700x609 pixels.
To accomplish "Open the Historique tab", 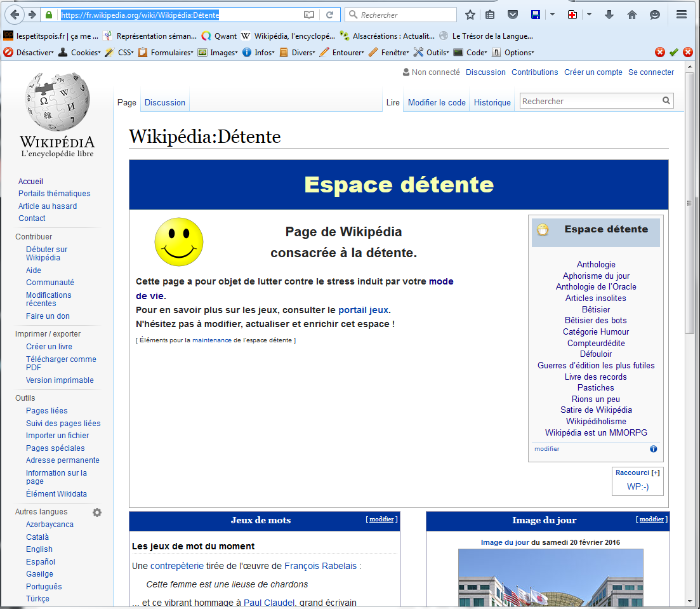I will point(492,102).
